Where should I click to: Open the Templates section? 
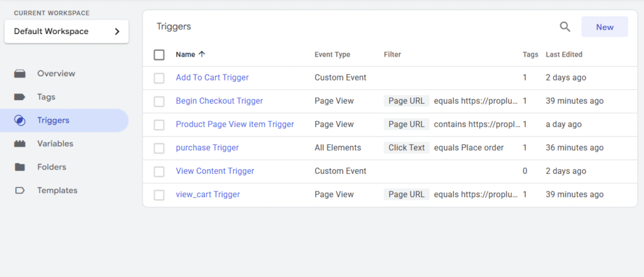click(x=64, y=191)
